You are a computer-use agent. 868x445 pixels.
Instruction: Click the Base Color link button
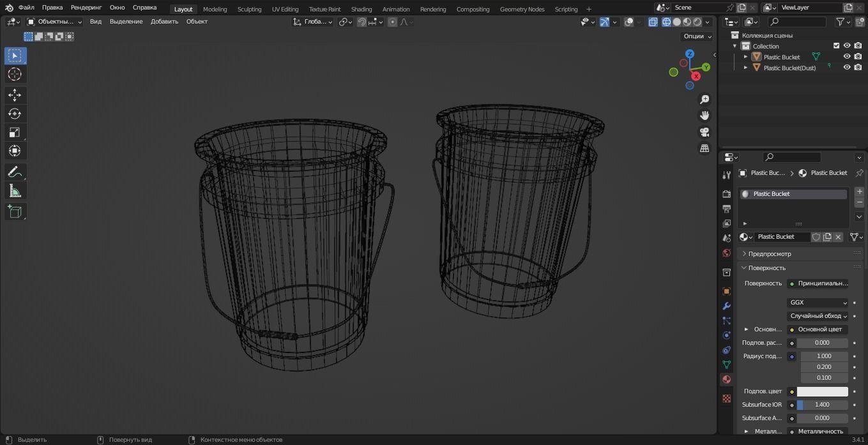click(x=818, y=329)
